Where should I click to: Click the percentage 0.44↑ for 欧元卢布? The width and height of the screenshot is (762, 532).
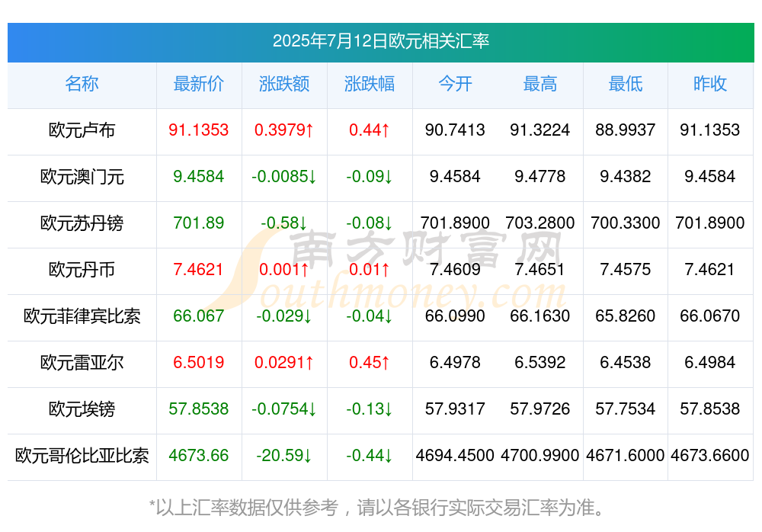(x=370, y=130)
